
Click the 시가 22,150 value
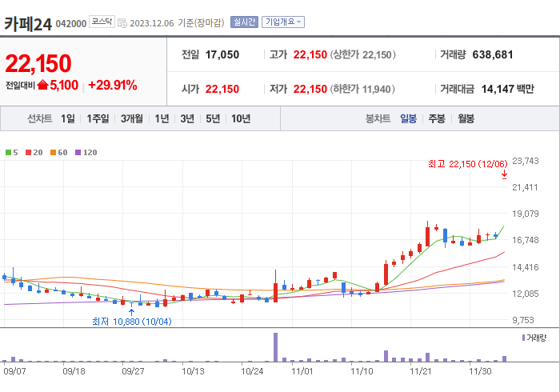tap(222, 89)
